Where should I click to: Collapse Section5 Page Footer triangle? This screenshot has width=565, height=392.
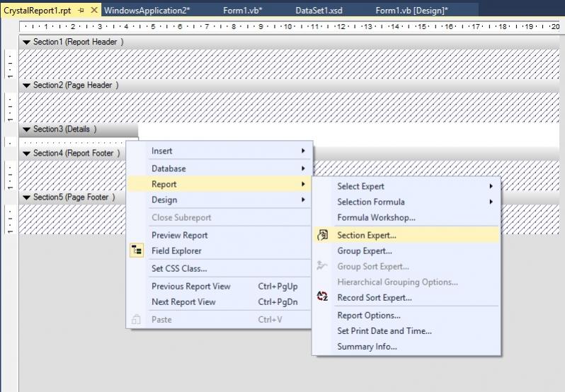26,197
